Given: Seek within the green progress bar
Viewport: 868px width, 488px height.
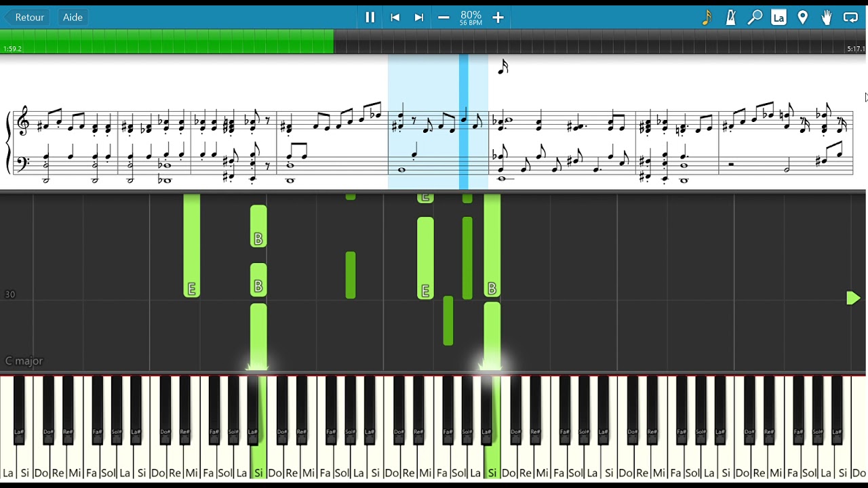Looking at the screenshot, I should coord(167,41).
